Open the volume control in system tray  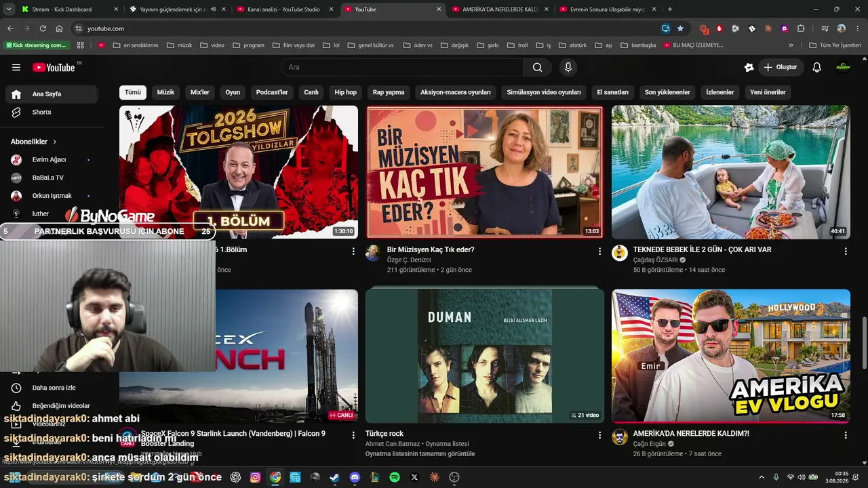click(x=802, y=477)
